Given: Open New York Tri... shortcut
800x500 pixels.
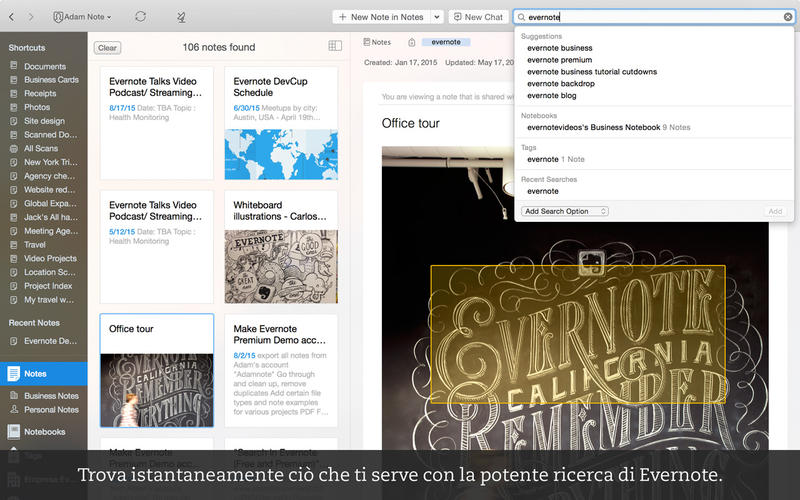Looking at the screenshot, I should [x=51, y=162].
